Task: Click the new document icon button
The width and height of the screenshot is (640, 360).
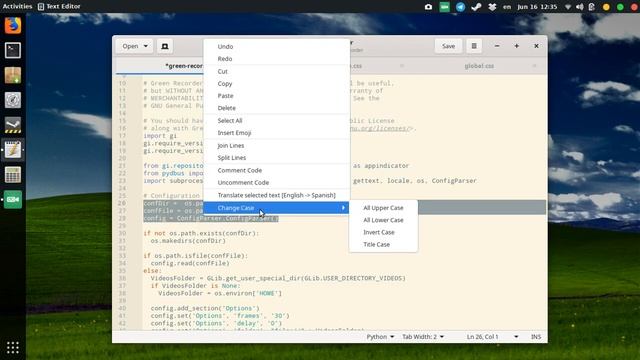Action: [x=165, y=46]
